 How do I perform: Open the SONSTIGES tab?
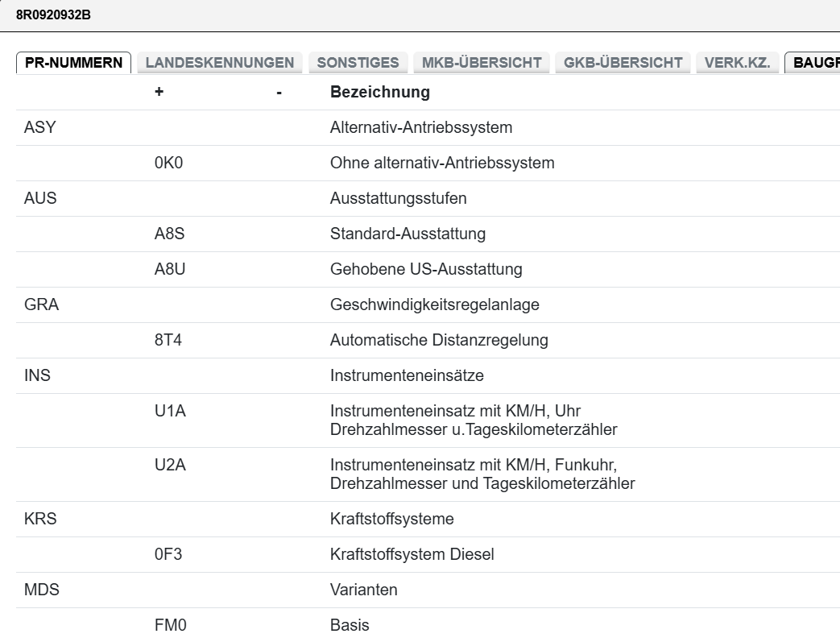pyautogui.click(x=358, y=63)
